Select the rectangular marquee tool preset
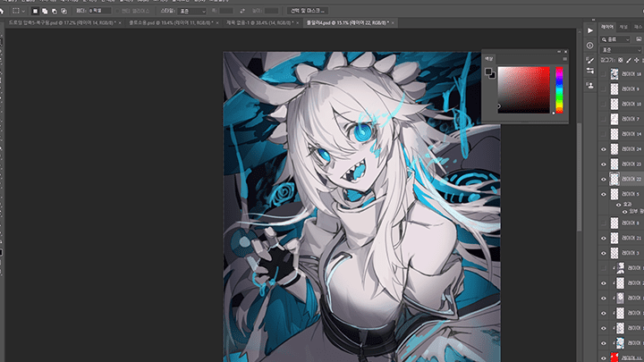 click(15, 11)
